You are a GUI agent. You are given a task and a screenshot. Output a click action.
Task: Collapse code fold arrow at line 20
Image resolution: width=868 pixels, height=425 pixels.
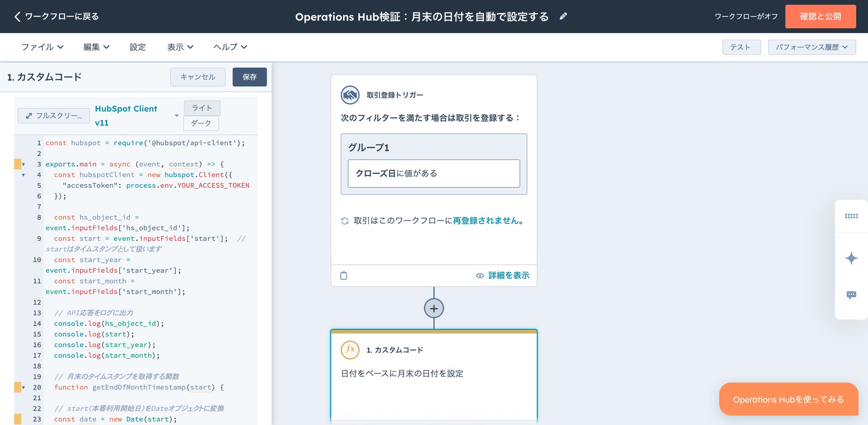click(x=24, y=388)
